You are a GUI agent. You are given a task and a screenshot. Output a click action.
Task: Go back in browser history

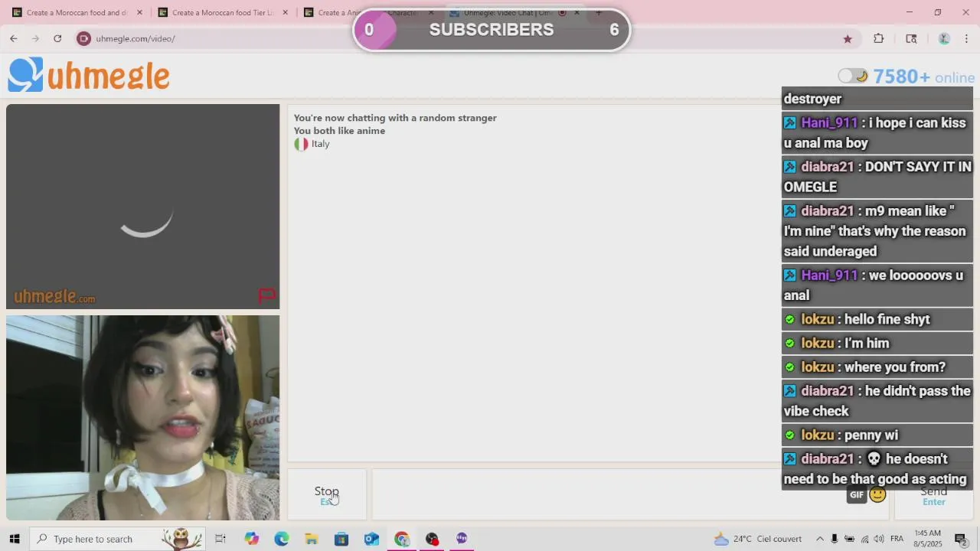pos(13,38)
